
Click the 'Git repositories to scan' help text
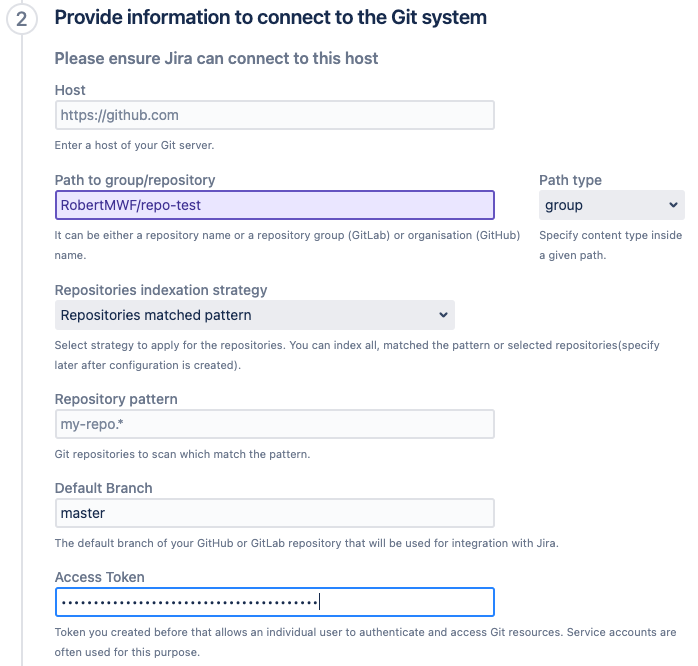click(x=182, y=454)
